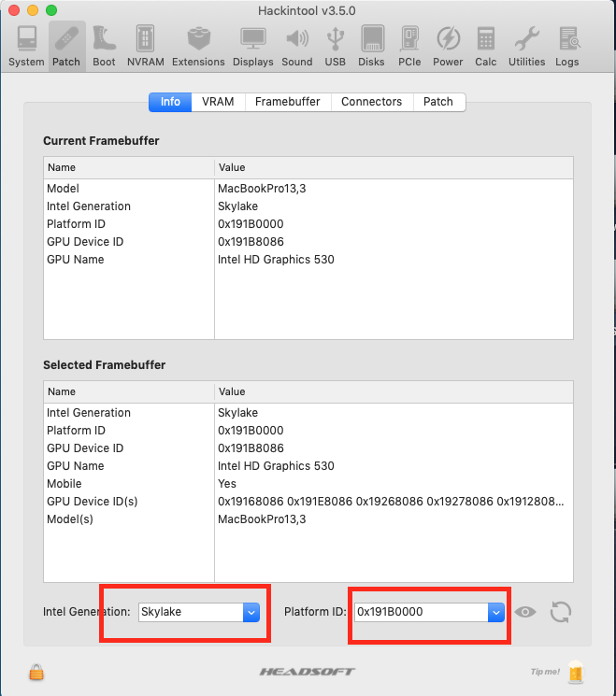Viewport: 616px width, 696px height.
Task: Open the Patch sub-tab
Action: 438,102
